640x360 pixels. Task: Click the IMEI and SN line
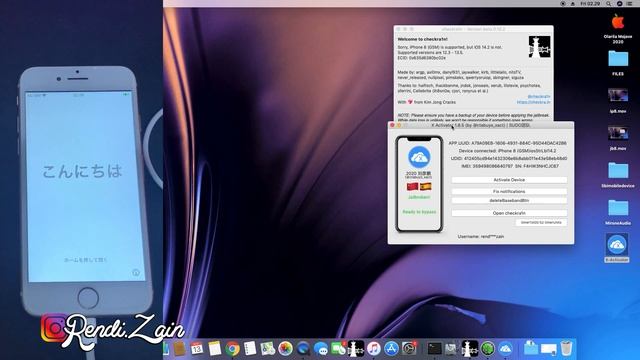(x=510, y=166)
